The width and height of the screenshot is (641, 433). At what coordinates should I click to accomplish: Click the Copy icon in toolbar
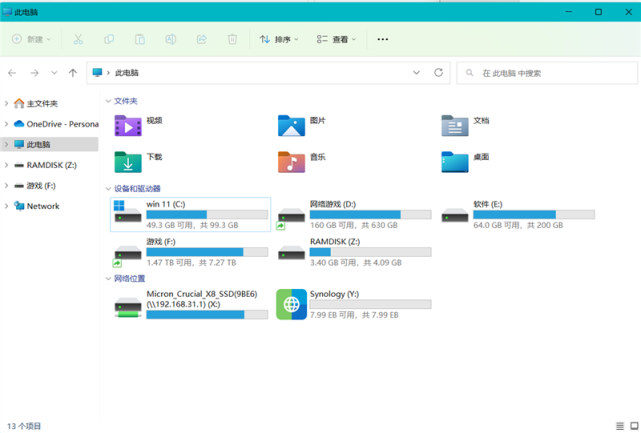coord(109,39)
